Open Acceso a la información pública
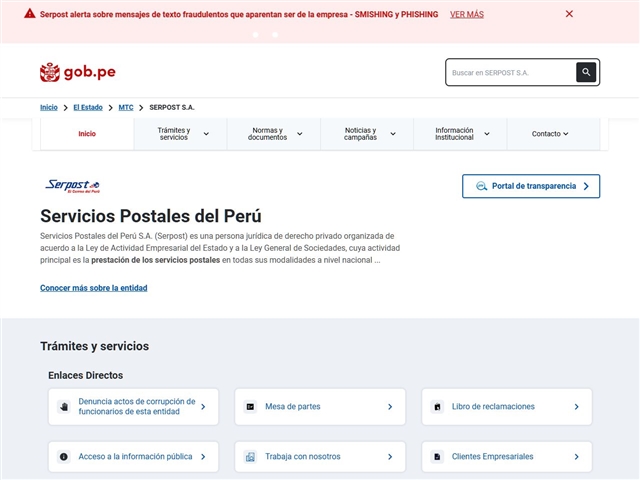This screenshot has height=480, width=640. 135,456
